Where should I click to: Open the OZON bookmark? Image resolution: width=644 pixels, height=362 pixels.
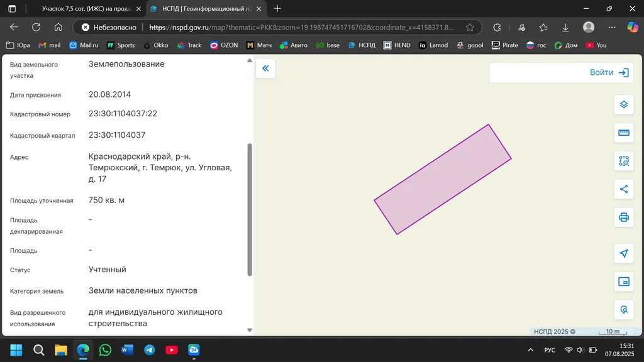tap(224, 45)
